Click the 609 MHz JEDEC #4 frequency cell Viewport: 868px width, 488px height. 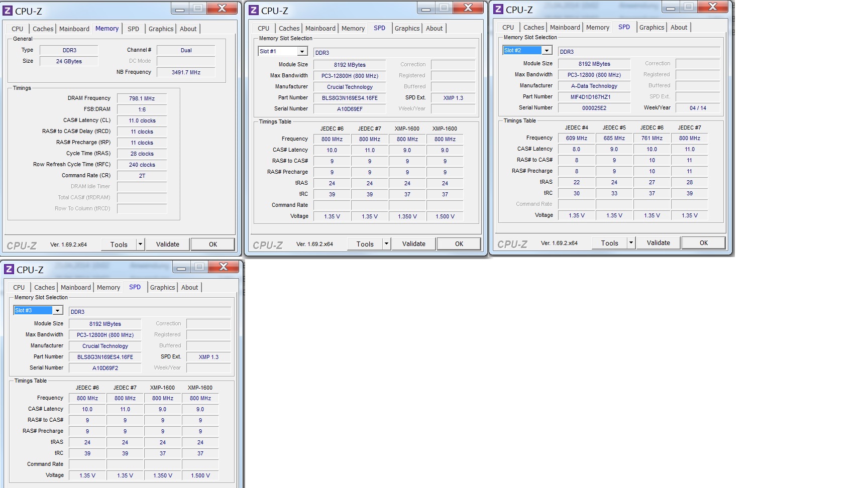pos(577,138)
